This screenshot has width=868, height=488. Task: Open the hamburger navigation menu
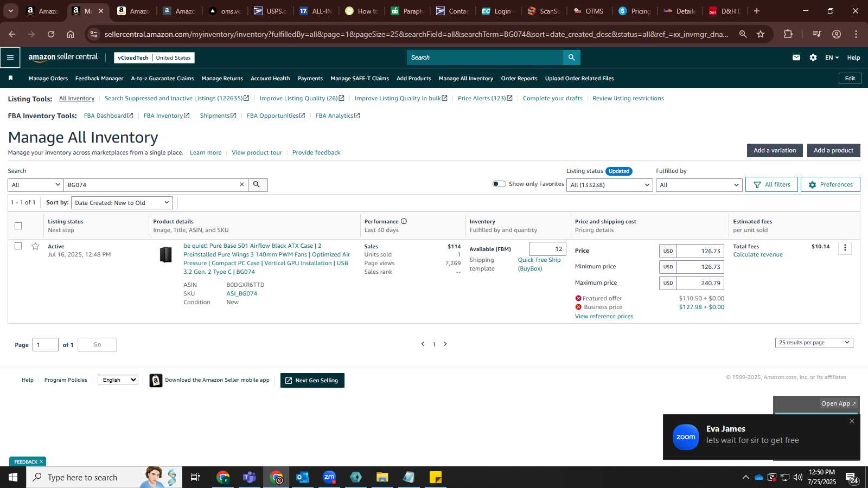tap(10, 57)
